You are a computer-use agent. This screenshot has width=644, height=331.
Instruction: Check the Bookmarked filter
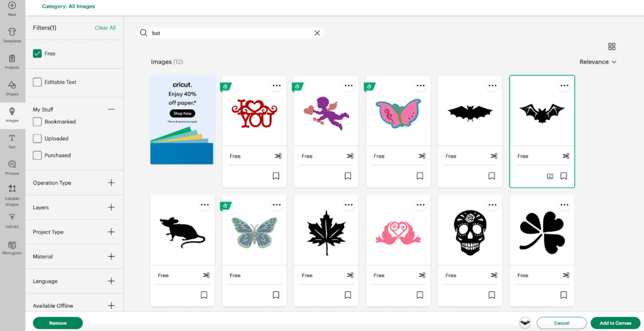point(38,122)
